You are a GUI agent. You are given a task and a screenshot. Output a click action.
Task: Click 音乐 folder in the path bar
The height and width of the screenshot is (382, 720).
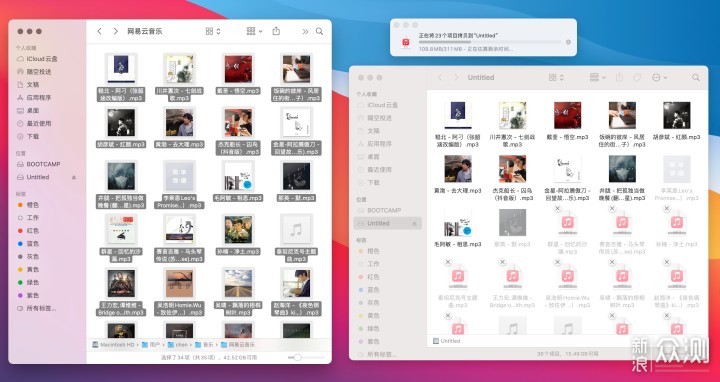205,344
